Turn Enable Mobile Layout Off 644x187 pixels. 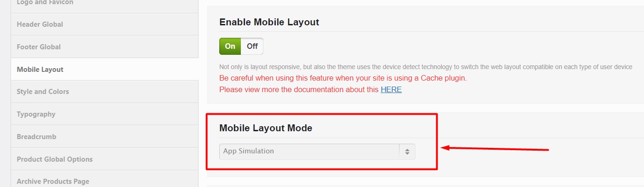[x=252, y=46]
